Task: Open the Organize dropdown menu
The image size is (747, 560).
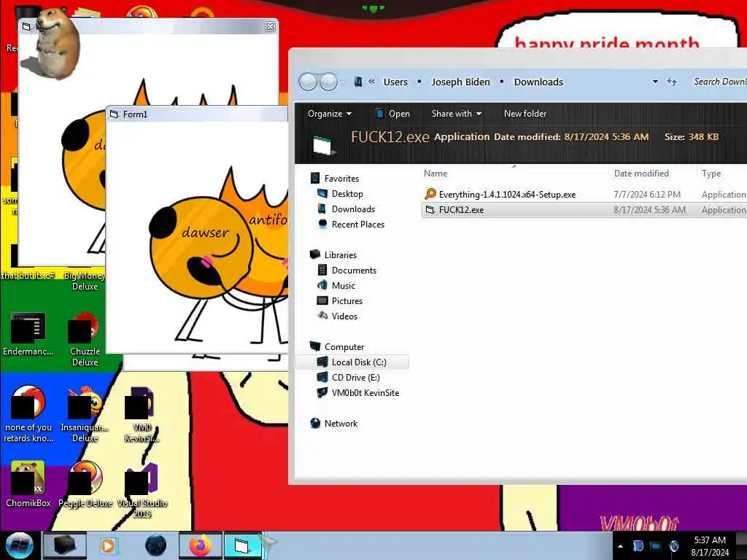Action: pos(329,113)
